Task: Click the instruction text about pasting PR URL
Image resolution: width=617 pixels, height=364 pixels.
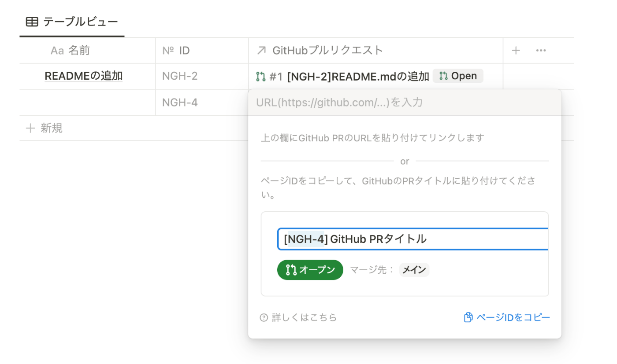Action: click(372, 138)
